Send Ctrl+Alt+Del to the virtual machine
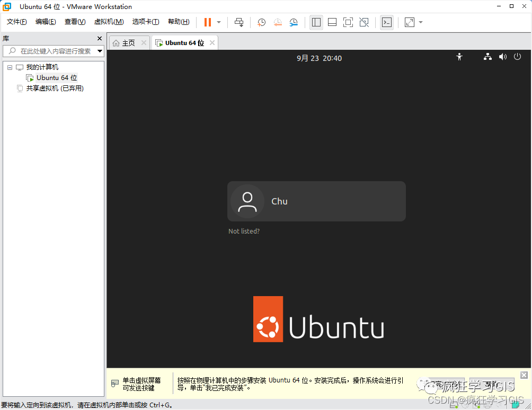 (x=239, y=22)
